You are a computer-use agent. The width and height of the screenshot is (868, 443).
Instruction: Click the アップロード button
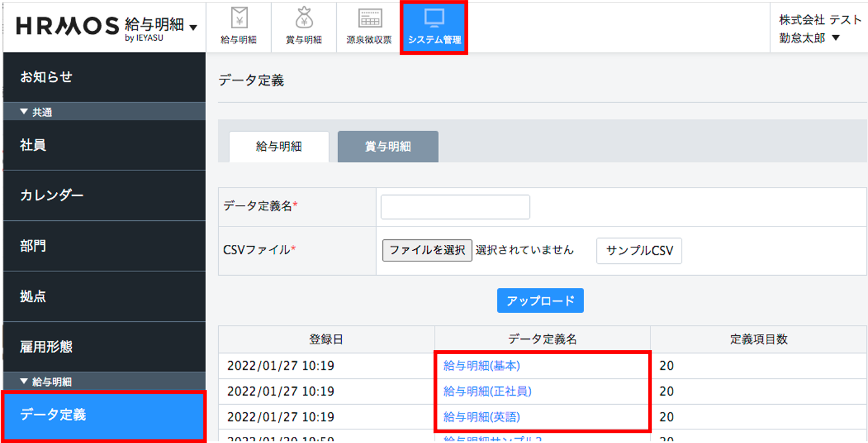(540, 300)
